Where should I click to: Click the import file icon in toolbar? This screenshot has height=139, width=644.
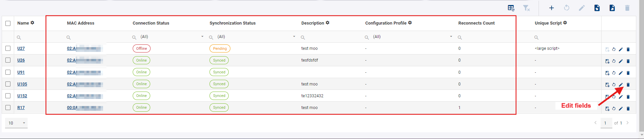pyautogui.click(x=597, y=8)
